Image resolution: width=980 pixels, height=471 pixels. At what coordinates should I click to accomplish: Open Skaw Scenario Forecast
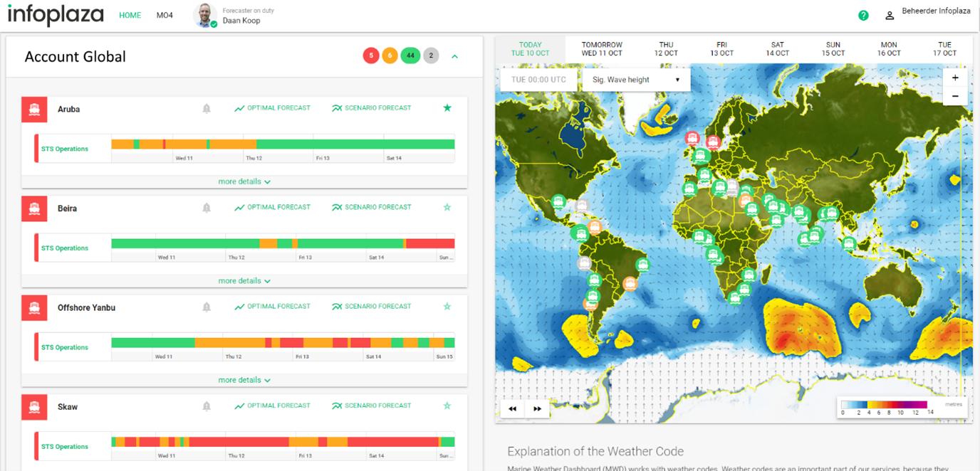coord(372,406)
